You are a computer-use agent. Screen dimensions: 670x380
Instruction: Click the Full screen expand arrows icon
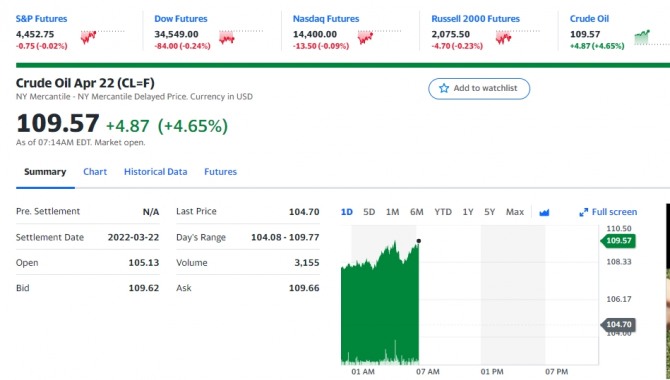click(583, 212)
